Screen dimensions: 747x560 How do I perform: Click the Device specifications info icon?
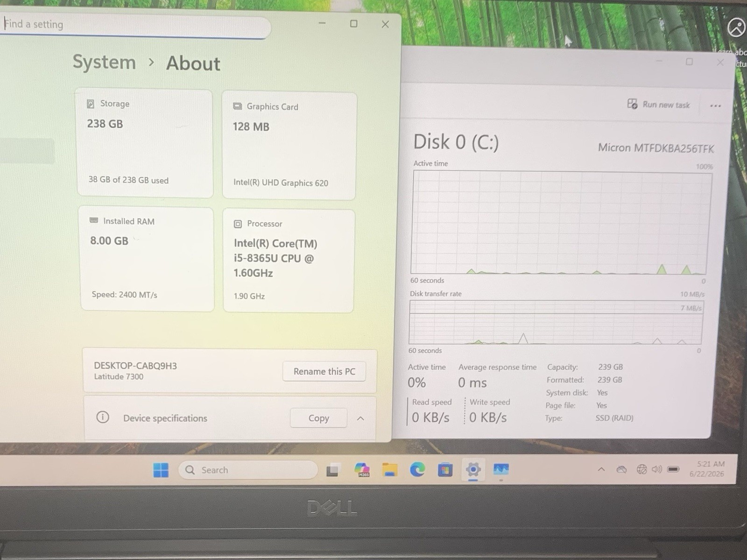point(103,417)
